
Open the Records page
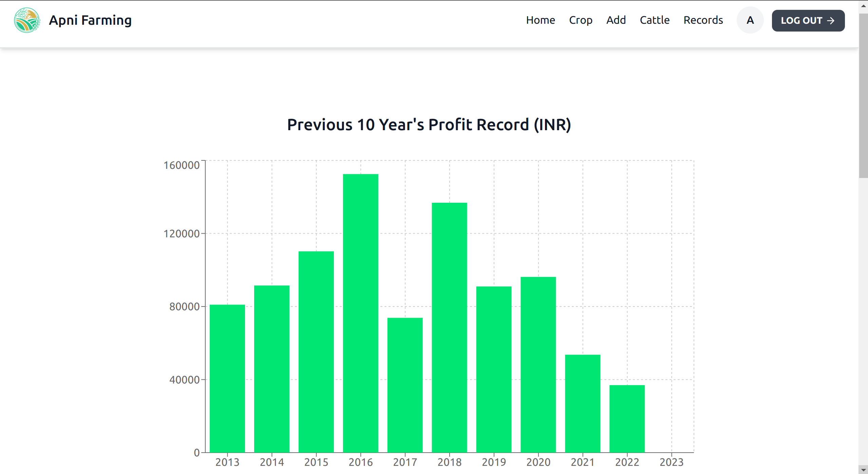tap(703, 20)
